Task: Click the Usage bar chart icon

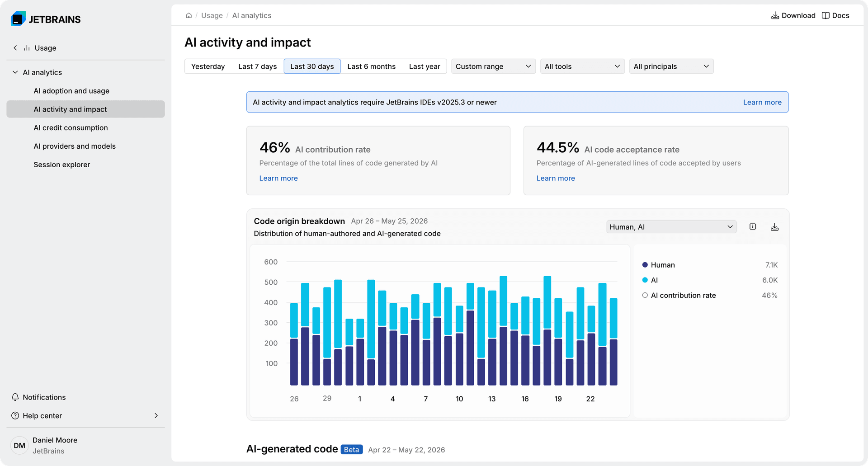Action: coord(27,47)
